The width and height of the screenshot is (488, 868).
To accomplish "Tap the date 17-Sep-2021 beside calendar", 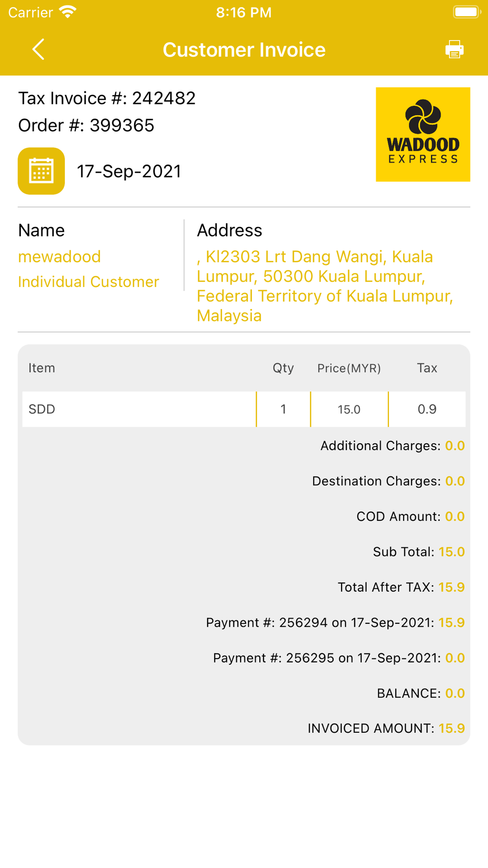I will click(129, 171).
